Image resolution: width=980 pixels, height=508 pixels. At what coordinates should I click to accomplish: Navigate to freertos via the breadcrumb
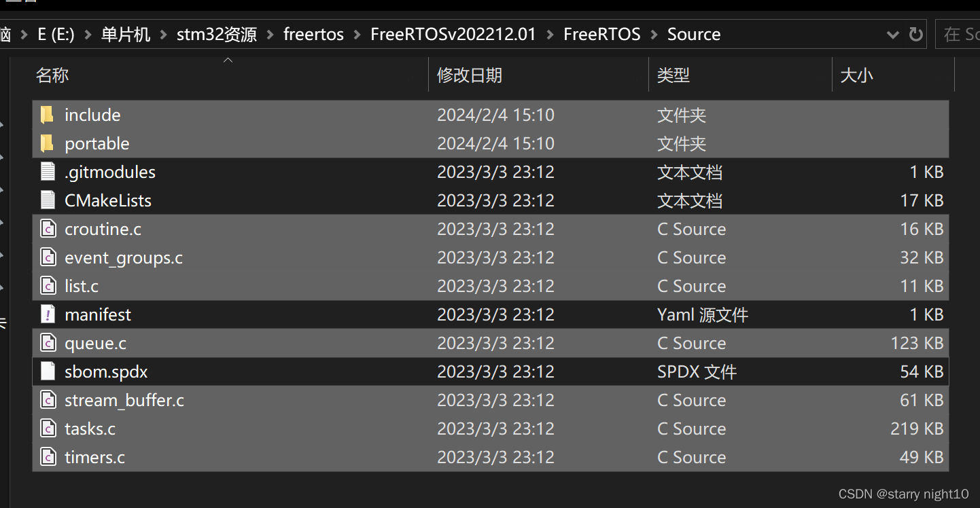tap(313, 34)
